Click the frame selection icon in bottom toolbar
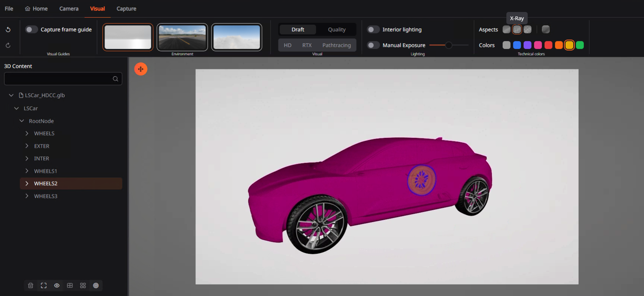The width and height of the screenshot is (644, 296). [44, 286]
